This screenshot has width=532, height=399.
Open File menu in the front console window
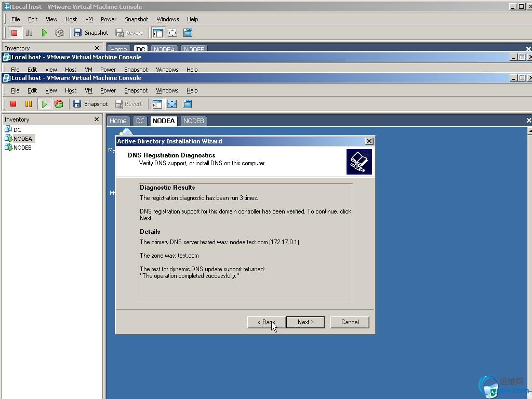pos(15,90)
